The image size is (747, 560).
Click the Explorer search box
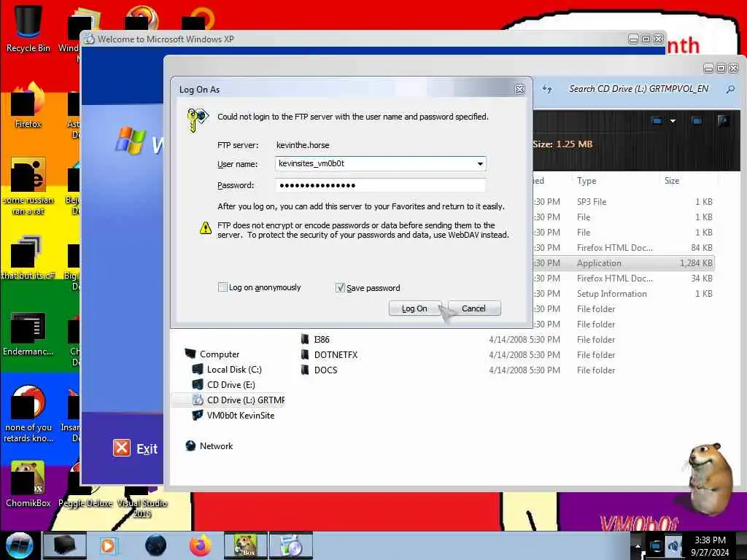click(638, 89)
